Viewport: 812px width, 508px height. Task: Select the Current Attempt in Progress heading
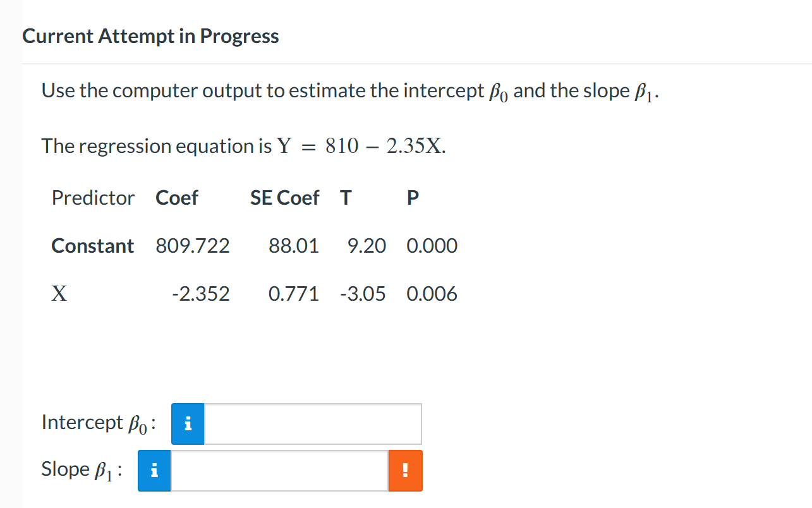pos(150,36)
